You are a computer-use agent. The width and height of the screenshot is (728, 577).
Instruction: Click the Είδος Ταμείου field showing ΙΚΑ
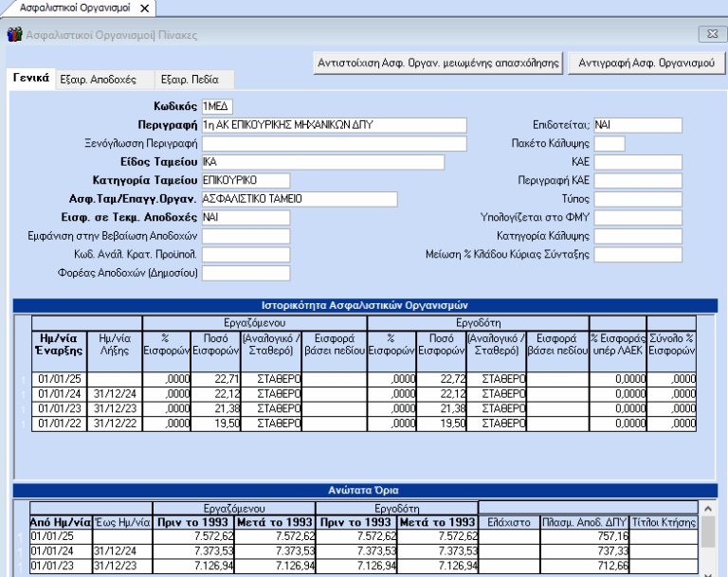[x=322, y=162]
